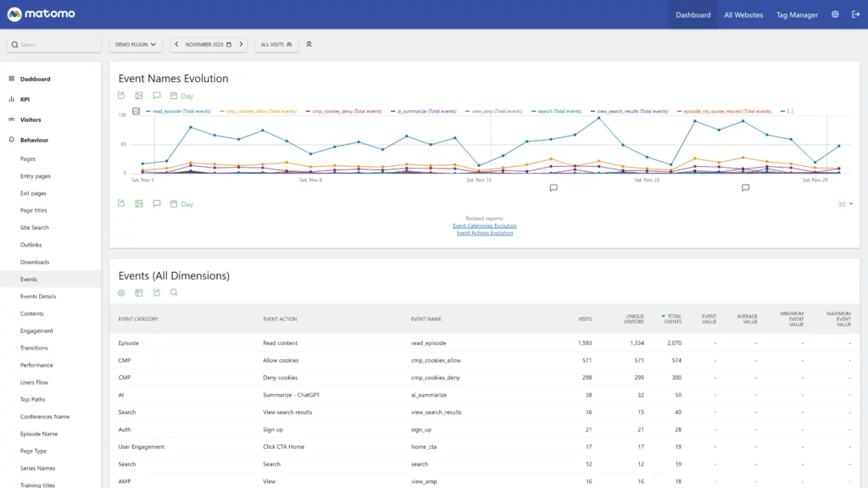Open the gear settings icon in Events table

pyautogui.click(x=121, y=292)
